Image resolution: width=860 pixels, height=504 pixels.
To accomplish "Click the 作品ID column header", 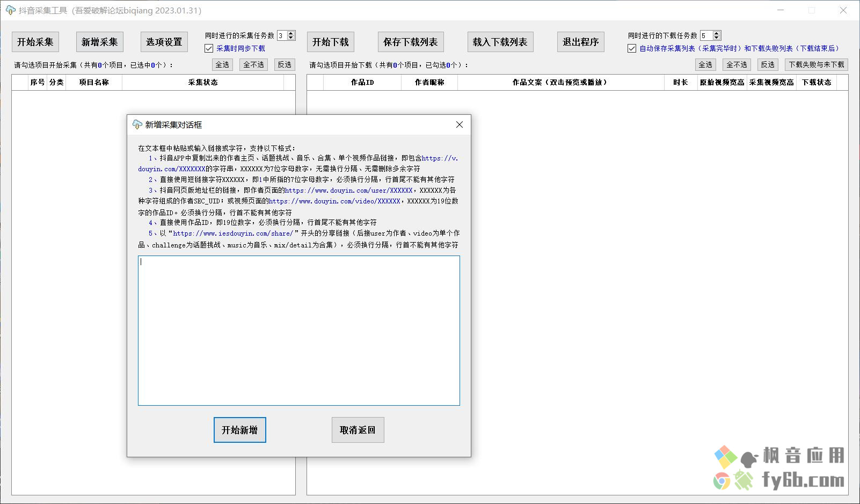I will coord(362,82).
